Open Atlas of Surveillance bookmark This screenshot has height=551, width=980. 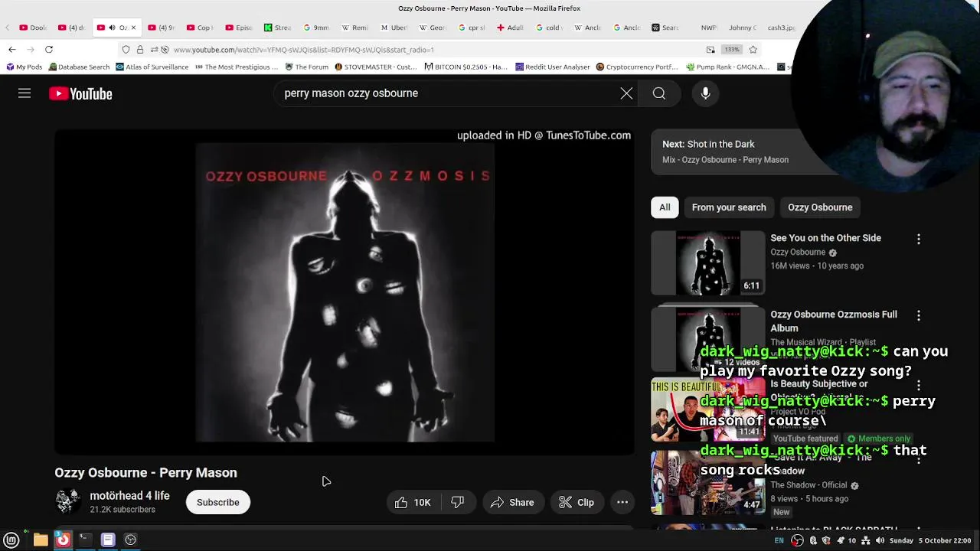[x=152, y=67]
